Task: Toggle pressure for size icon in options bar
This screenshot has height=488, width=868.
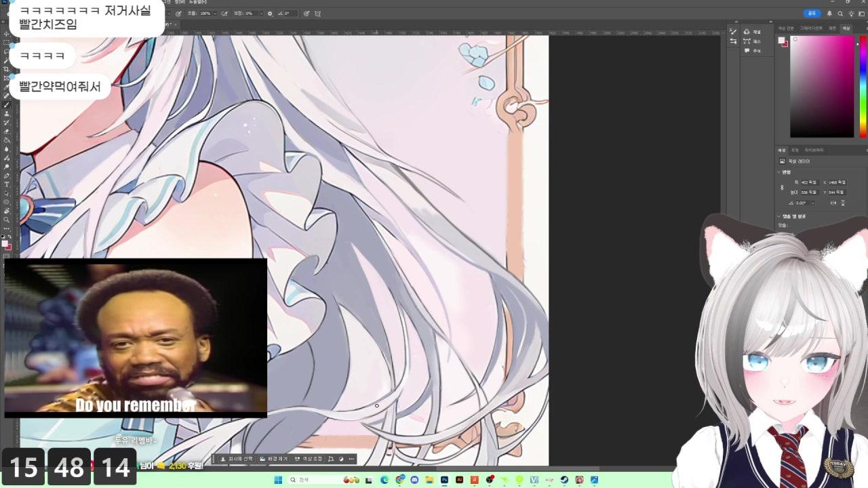Action: click(307, 14)
